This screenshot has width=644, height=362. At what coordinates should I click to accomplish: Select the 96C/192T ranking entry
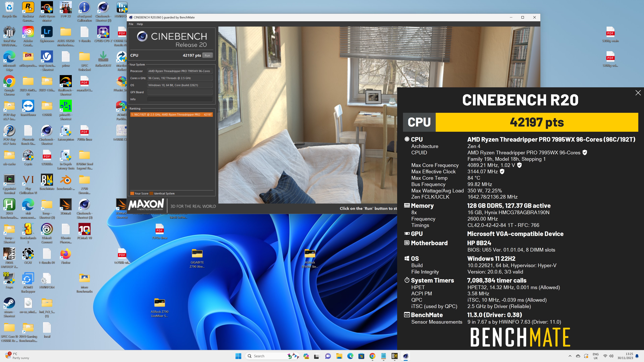click(172, 114)
